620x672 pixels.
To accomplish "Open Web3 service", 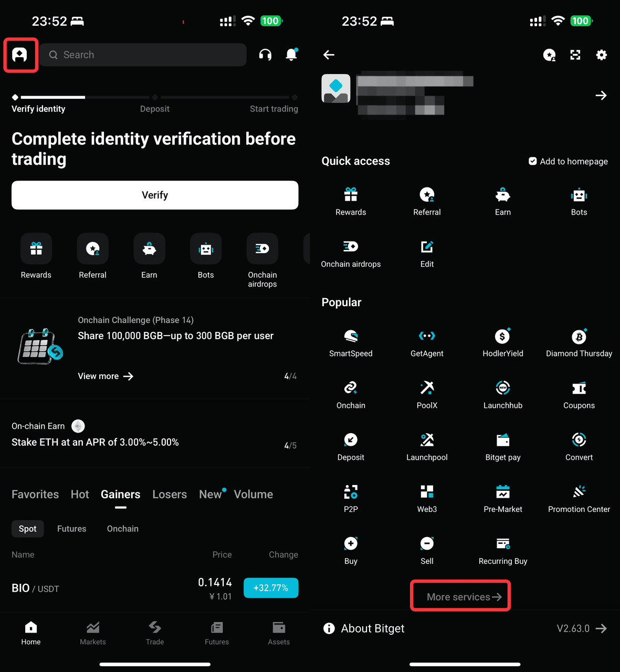I will click(x=427, y=498).
